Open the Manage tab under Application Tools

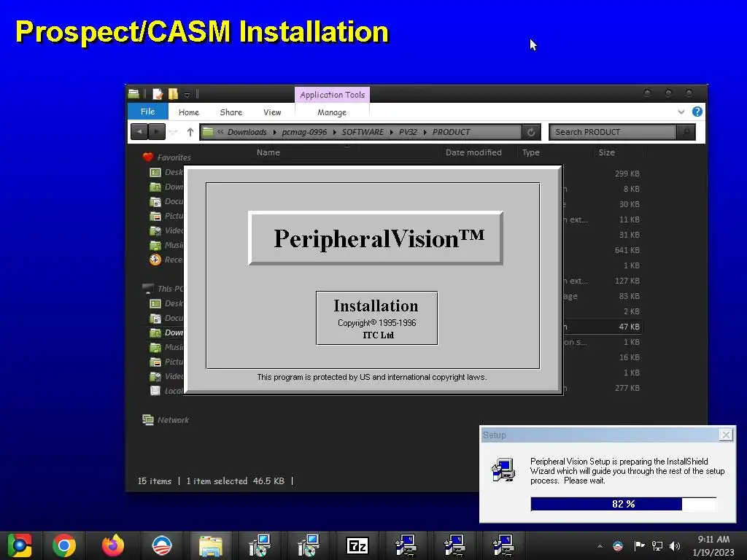332,112
